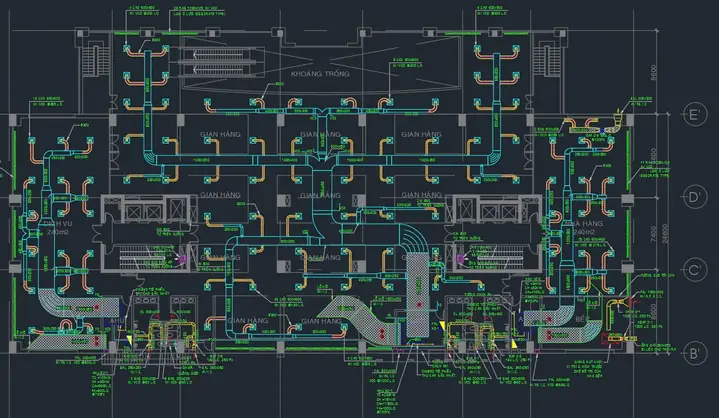
Task: Select the NHÀ HÀNG 240m2 room label
Action: tap(584, 228)
